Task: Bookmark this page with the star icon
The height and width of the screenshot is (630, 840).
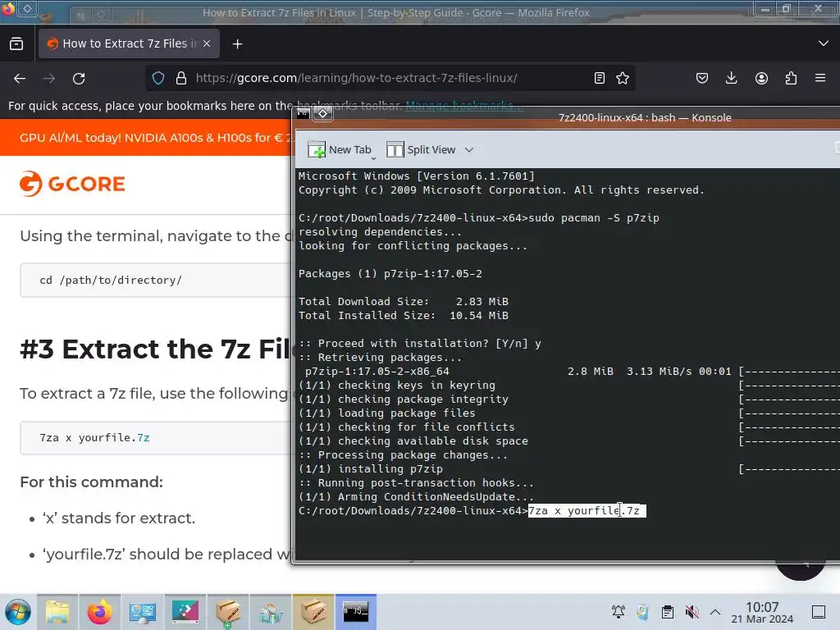Action: (623, 78)
